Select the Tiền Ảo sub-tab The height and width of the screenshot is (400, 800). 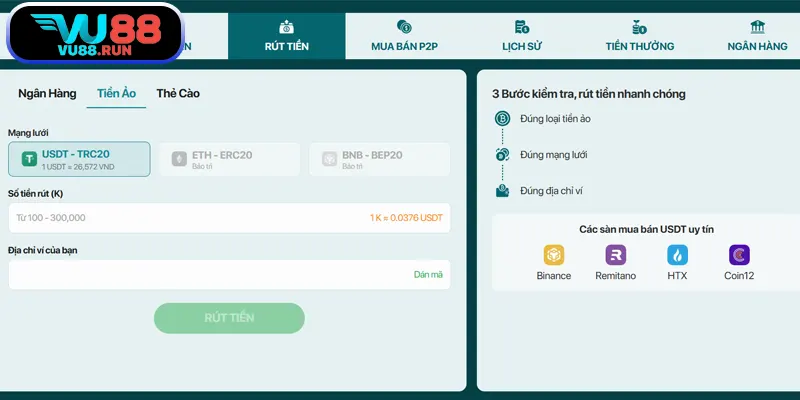[116, 93]
